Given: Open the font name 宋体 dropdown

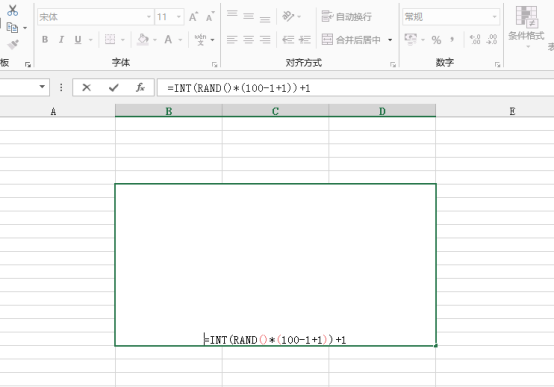Looking at the screenshot, I should (149, 17).
